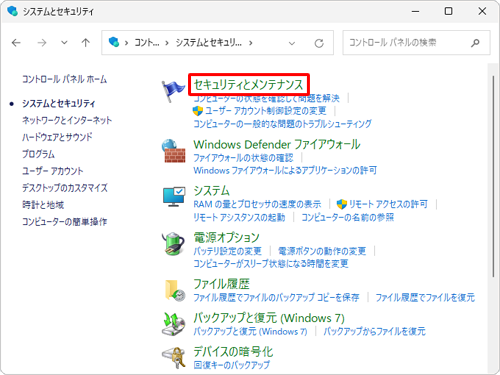Viewport: 500px width, 375px height.
Task: Click the コント breadcrumb segment
Action: point(147,43)
